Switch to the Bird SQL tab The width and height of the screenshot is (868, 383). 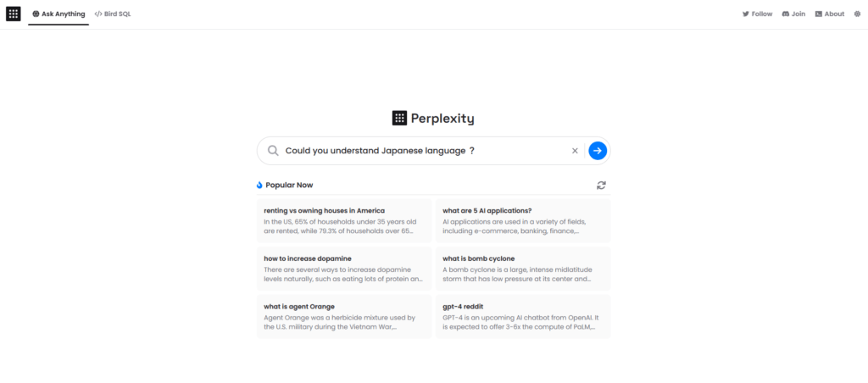point(113,14)
